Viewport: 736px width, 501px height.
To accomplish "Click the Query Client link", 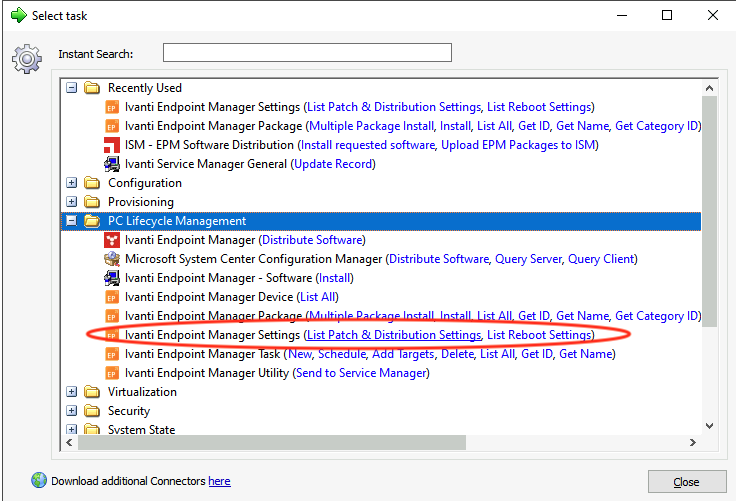I will point(601,259).
